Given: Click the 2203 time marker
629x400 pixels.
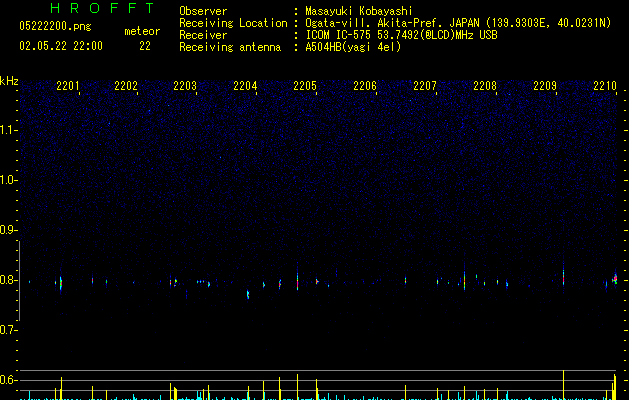Looking at the screenshot, I should coord(185,86).
